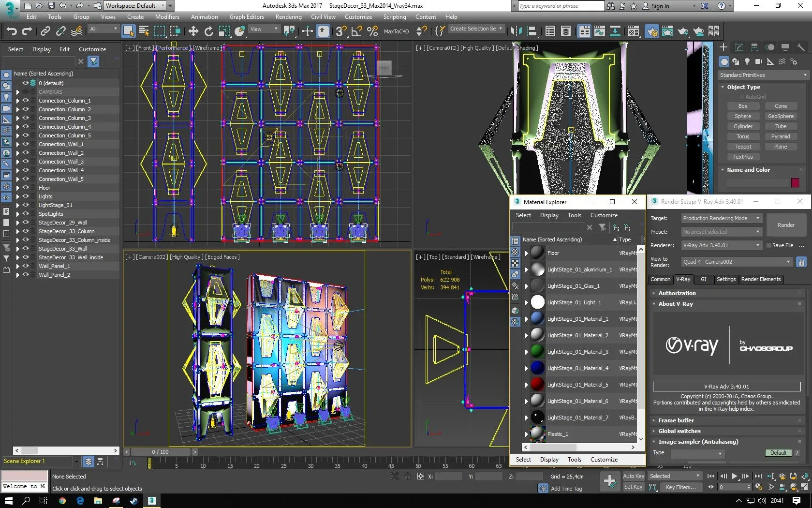
Task: Click the LightStage_01_Material_5 red sphere thumbnail
Action: pyautogui.click(x=537, y=385)
